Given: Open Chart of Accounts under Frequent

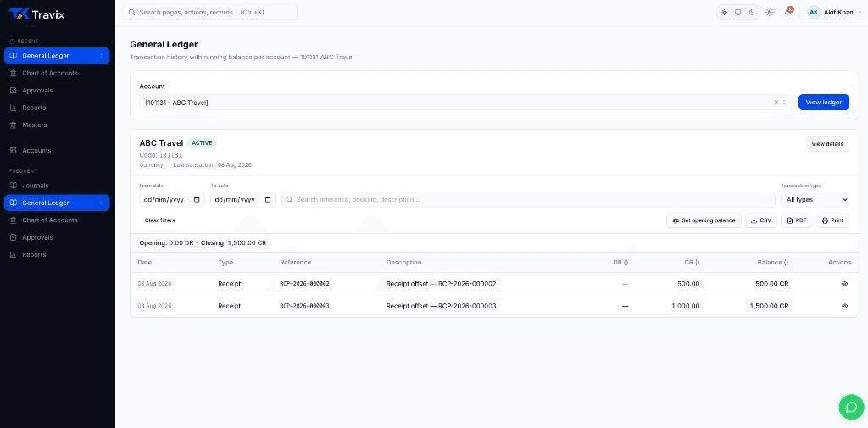Looking at the screenshot, I should pyautogui.click(x=57, y=220).
